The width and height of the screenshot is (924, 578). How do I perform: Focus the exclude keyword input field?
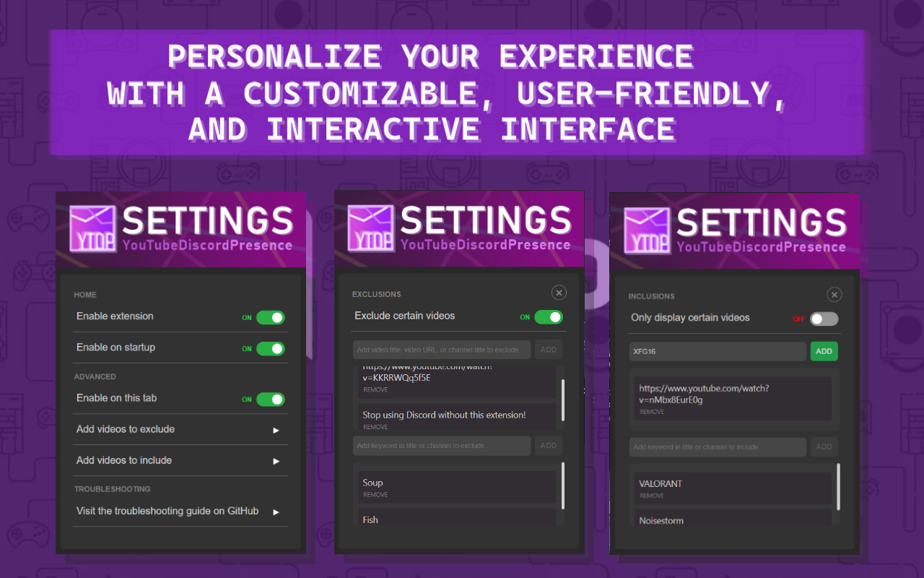pos(442,446)
